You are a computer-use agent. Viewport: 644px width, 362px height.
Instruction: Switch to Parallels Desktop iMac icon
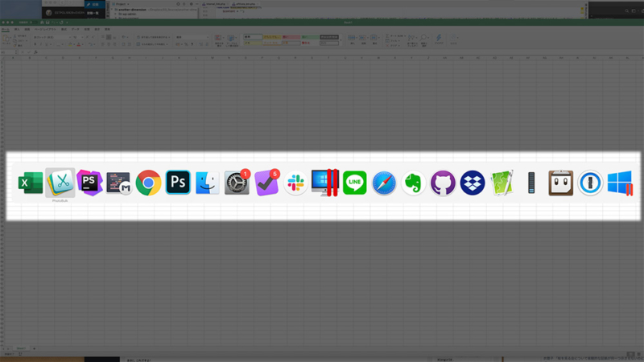pyautogui.click(x=325, y=183)
